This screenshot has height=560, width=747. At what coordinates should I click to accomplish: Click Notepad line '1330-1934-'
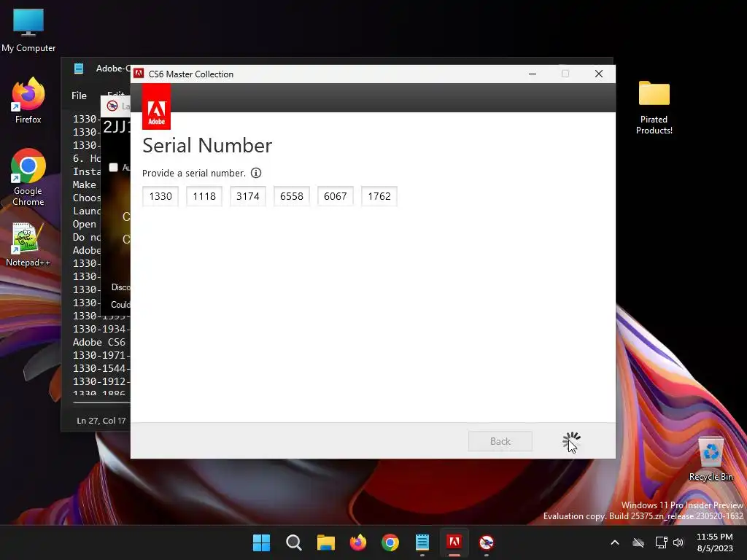pyautogui.click(x=101, y=329)
